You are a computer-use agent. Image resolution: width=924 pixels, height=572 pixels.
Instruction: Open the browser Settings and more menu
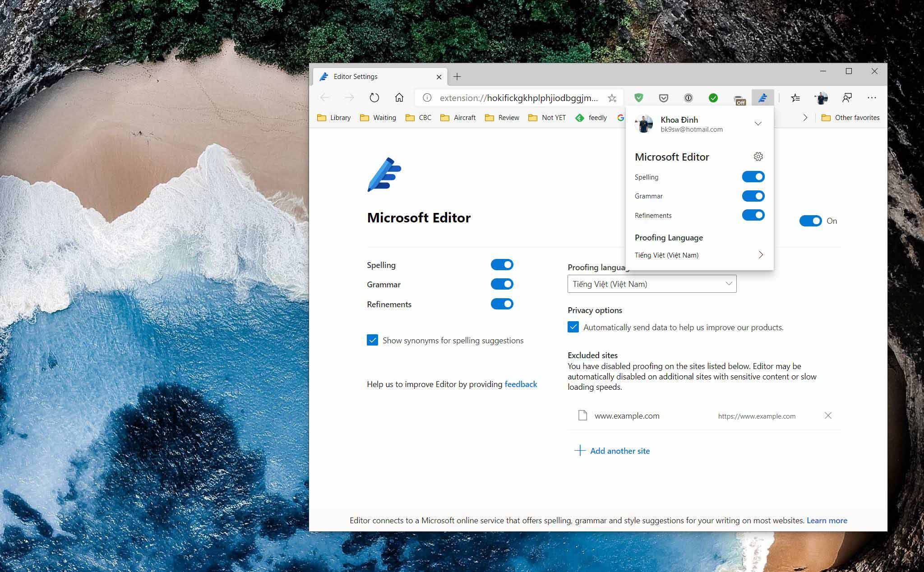point(872,97)
